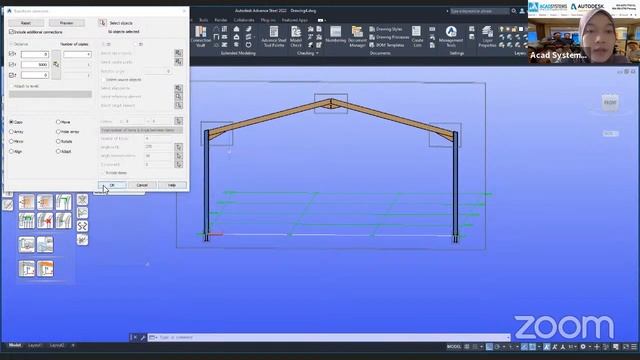Click the second orange beam palette icon
The width and height of the screenshot is (640, 360).
(45, 202)
